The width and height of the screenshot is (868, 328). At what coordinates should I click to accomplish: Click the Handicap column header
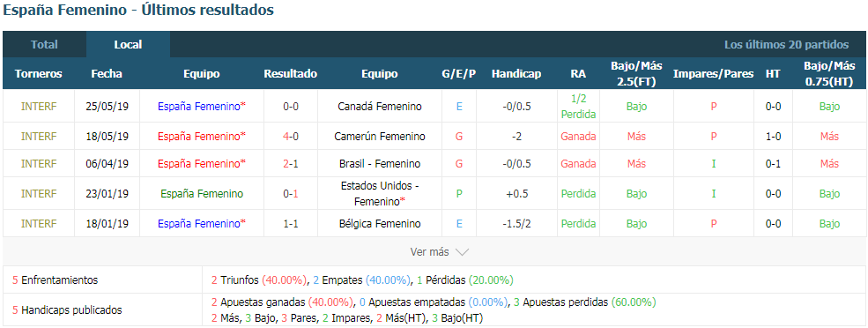(516, 74)
